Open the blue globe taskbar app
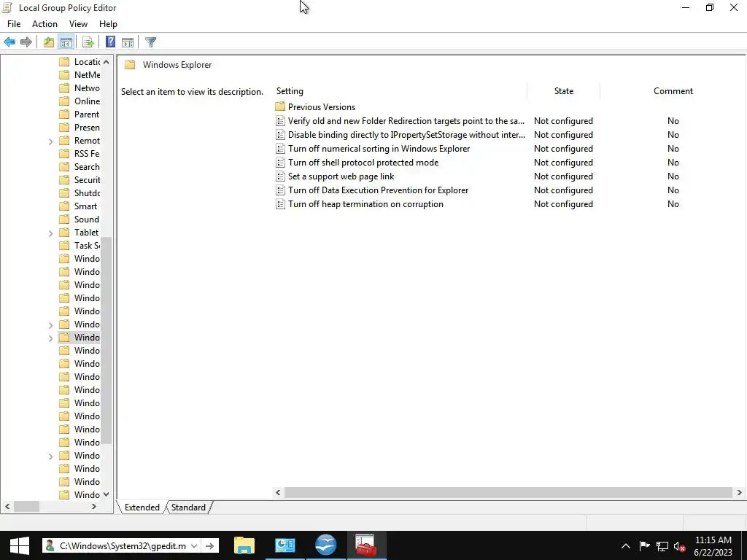The width and height of the screenshot is (747, 560). tap(326, 545)
